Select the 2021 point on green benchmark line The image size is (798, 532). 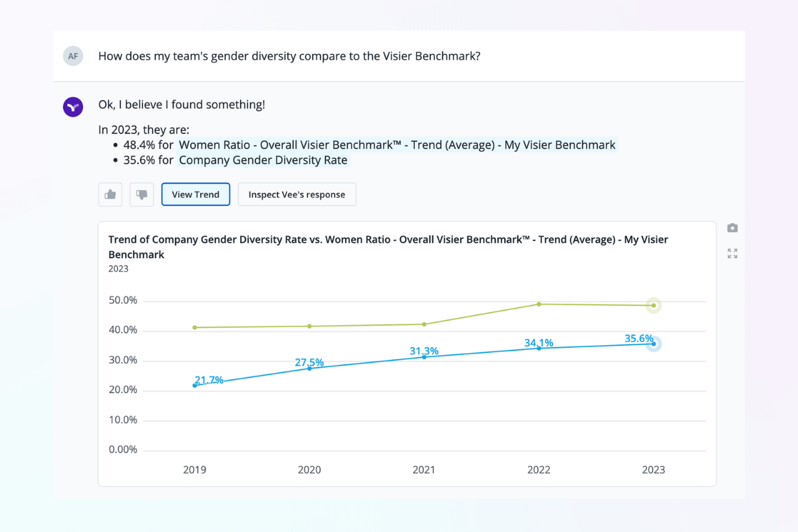click(x=424, y=324)
